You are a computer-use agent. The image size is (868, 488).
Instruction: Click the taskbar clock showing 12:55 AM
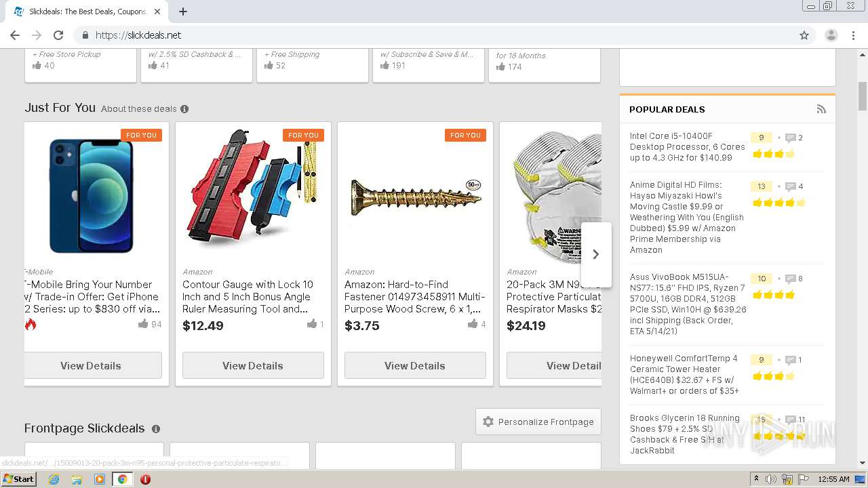click(833, 479)
